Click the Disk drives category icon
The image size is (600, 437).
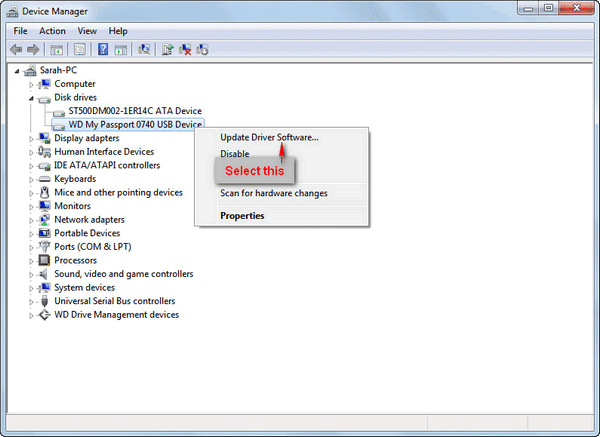pyautogui.click(x=44, y=99)
